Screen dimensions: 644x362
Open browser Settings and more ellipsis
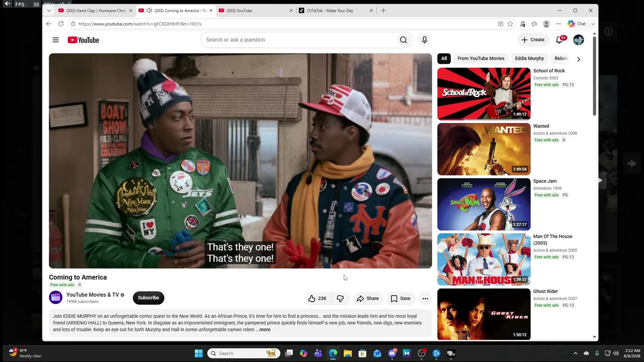(x=557, y=24)
